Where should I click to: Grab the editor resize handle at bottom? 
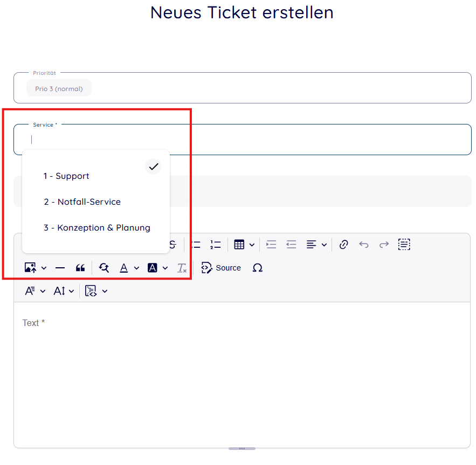242,448
